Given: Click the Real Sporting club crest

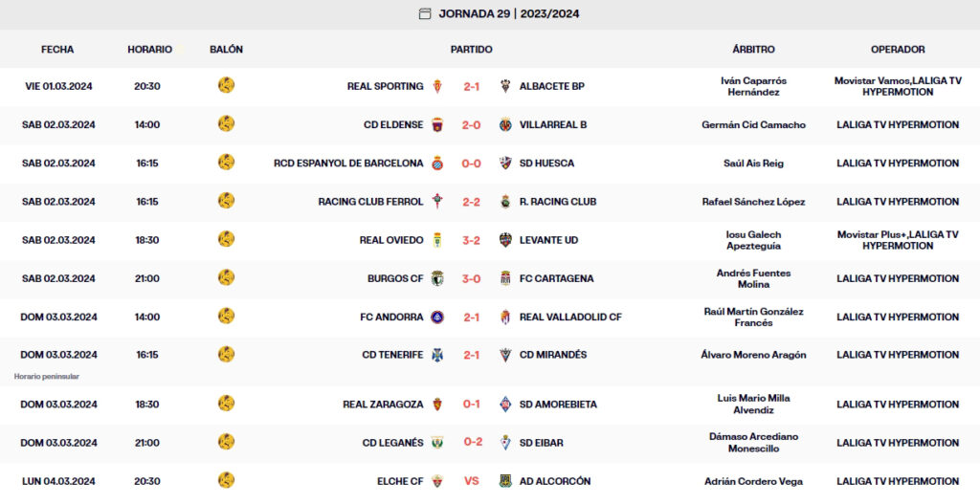Looking at the screenshot, I should point(437,86).
